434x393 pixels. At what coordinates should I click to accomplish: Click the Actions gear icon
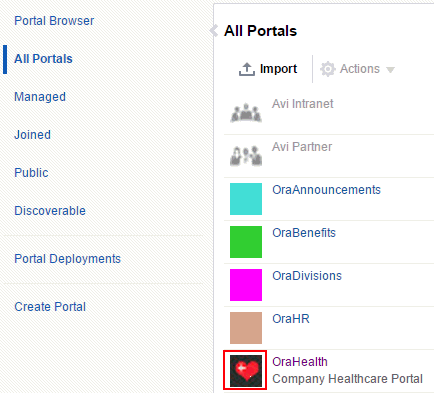point(327,69)
